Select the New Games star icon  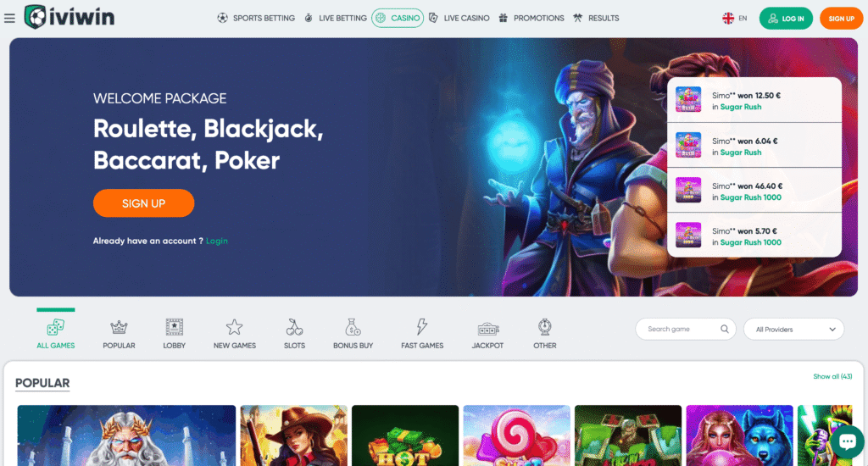coord(234,327)
